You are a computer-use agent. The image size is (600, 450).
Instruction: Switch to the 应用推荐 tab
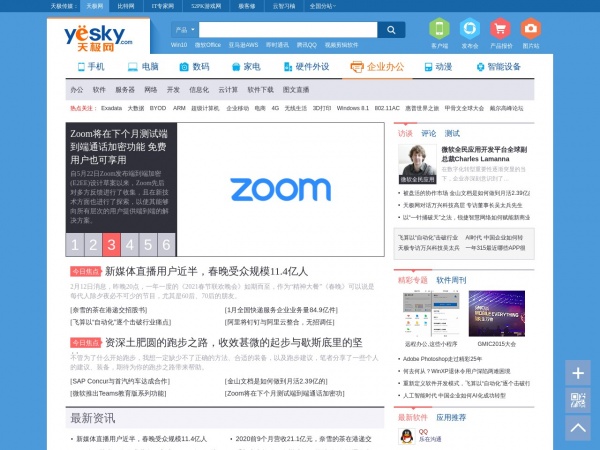coord(451,417)
